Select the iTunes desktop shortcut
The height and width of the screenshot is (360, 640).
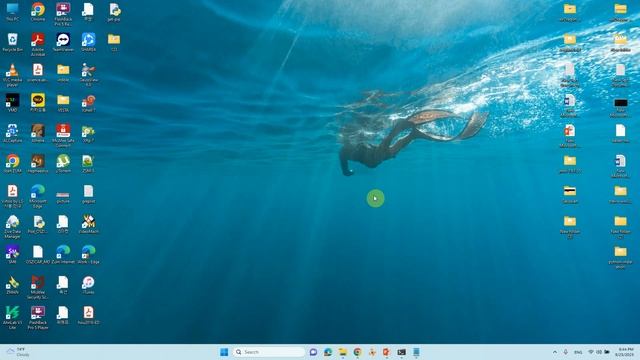[89, 285]
